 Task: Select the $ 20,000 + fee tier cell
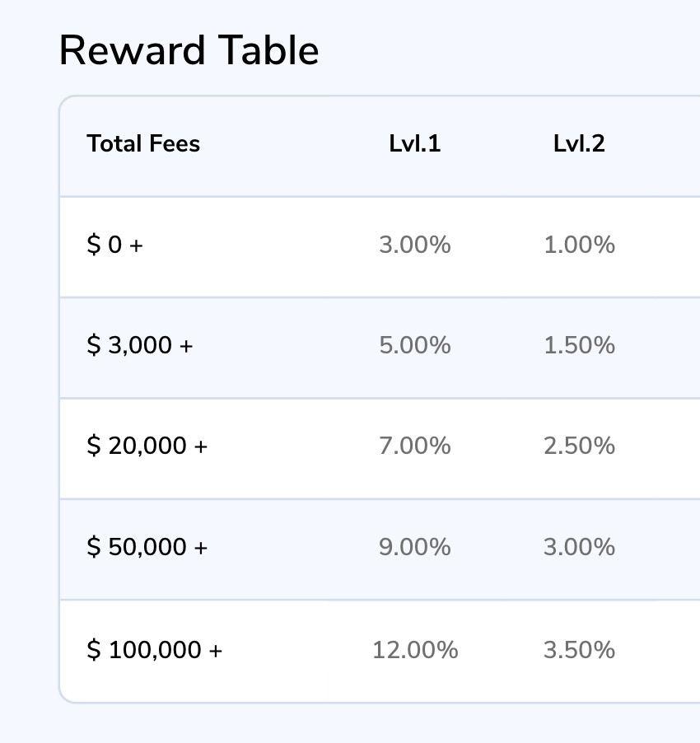147,446
